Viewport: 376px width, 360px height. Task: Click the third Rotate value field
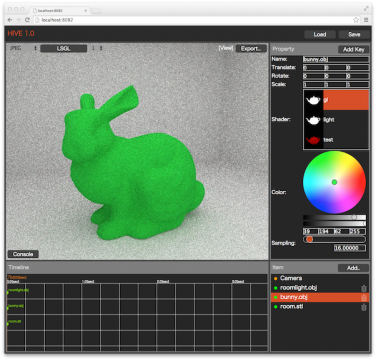357,76
